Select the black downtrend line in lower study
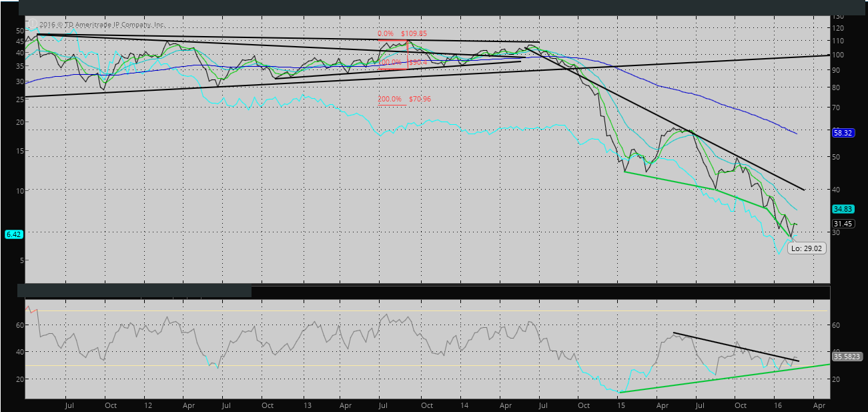The image size is (868, 412). point(736,347)
